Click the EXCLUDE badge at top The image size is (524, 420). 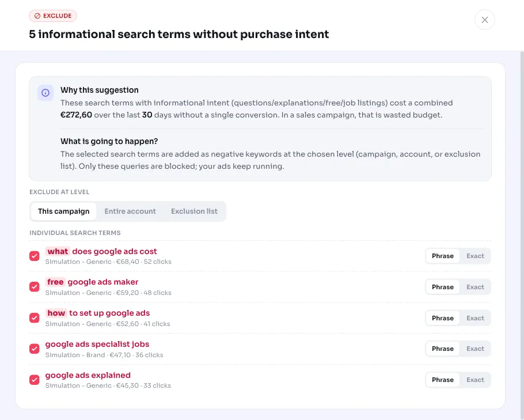click(53, 16)
